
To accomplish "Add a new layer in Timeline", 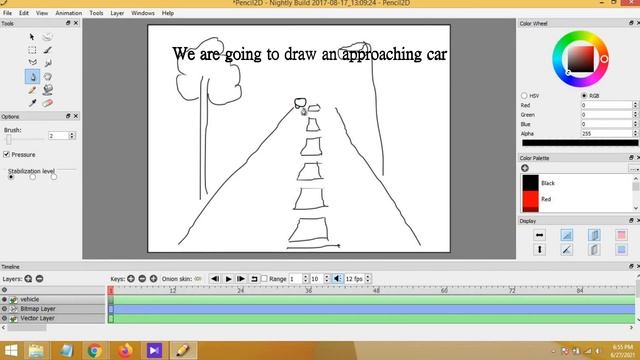I will pos(28,279).
